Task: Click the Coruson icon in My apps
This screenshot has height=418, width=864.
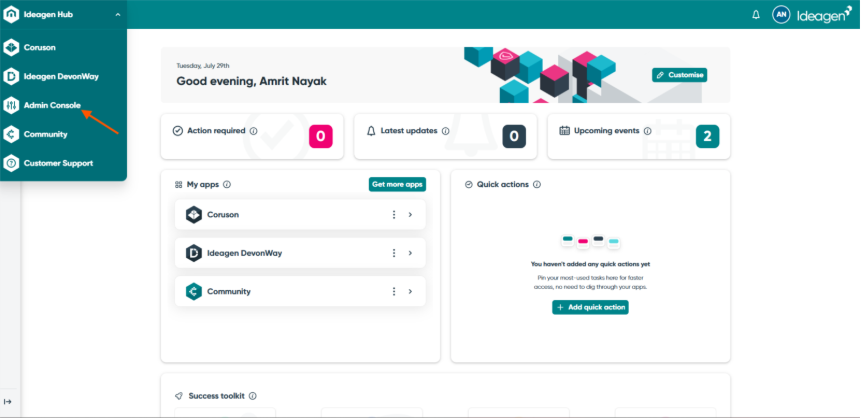Action: coord(194,215)
